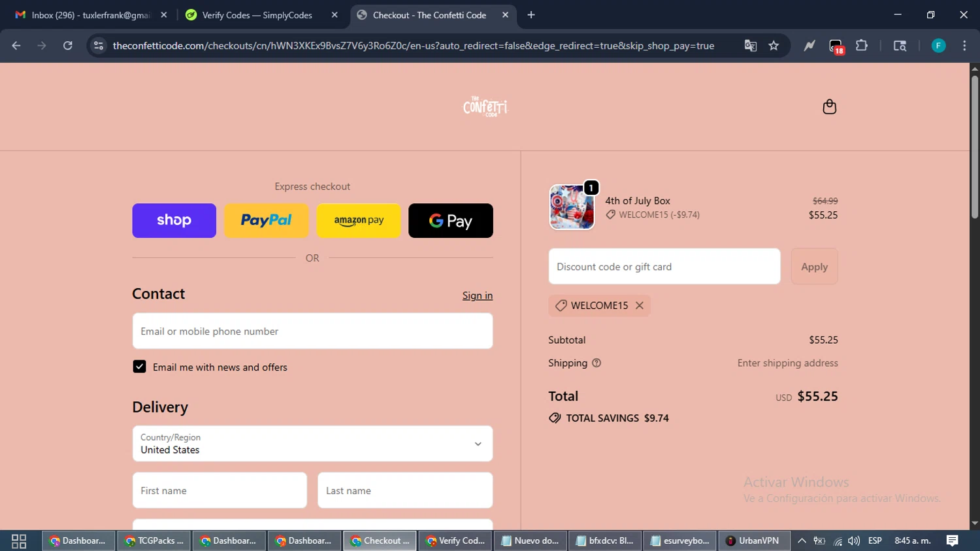This screenshot has width=980, height=551.
Task: Open Chrome profile avatar F
Action: pos(938,46)
